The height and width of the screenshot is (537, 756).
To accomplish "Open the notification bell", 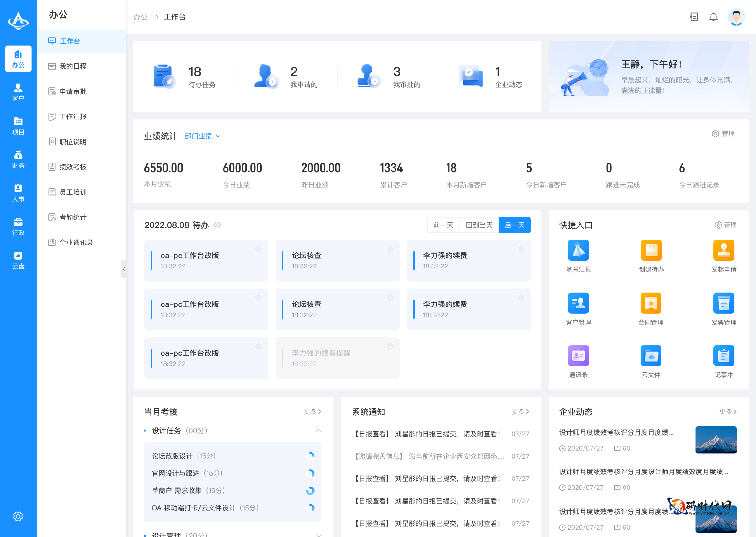I will [713, 17].
